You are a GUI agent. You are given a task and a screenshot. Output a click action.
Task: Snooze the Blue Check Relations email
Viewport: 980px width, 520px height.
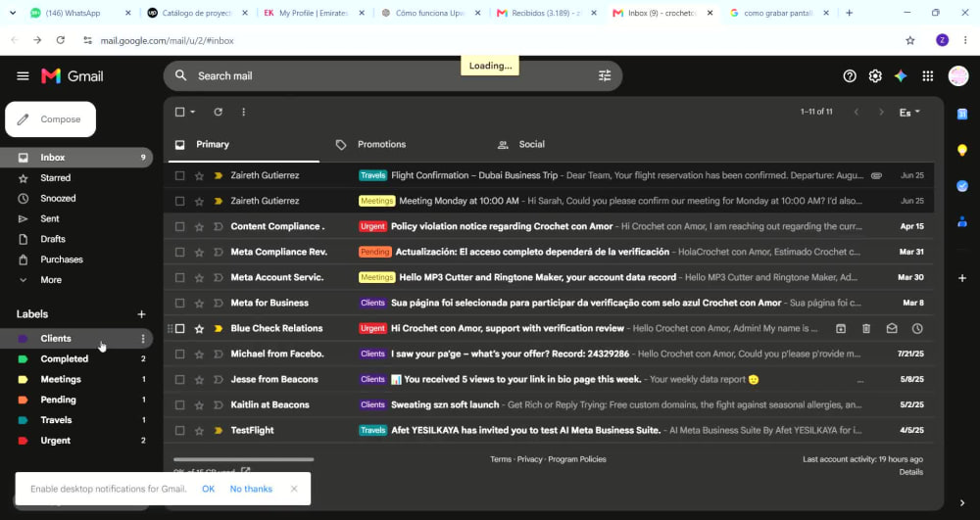[x=917, y=328]
